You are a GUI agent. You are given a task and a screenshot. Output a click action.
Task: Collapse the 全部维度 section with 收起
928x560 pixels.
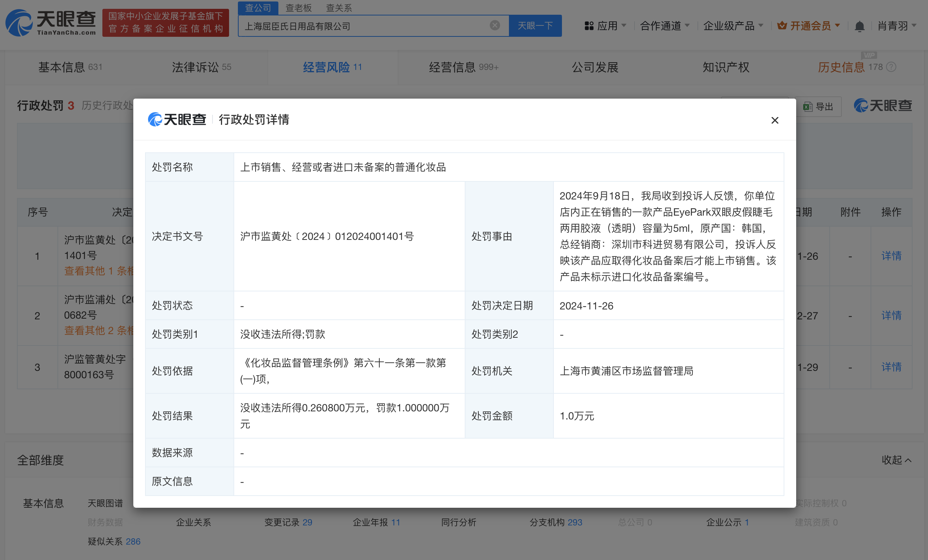click(896, 460)
